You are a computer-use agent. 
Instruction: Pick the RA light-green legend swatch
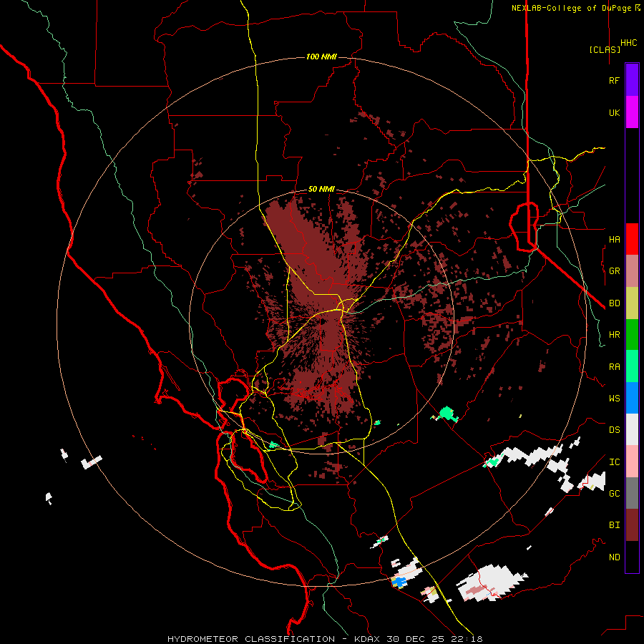click(x=632, y=366)
